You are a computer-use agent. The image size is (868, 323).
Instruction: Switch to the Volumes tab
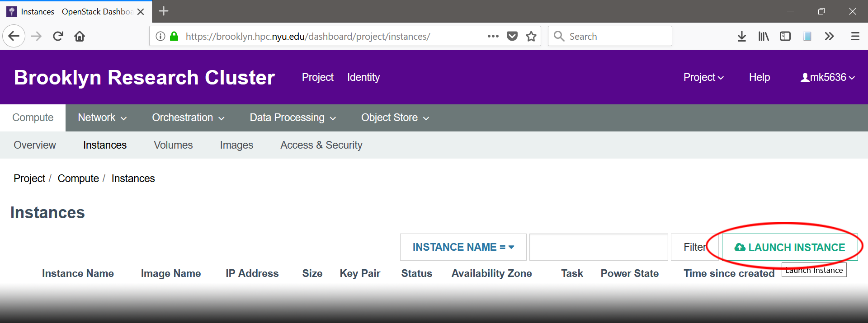[x=173, y=145]
